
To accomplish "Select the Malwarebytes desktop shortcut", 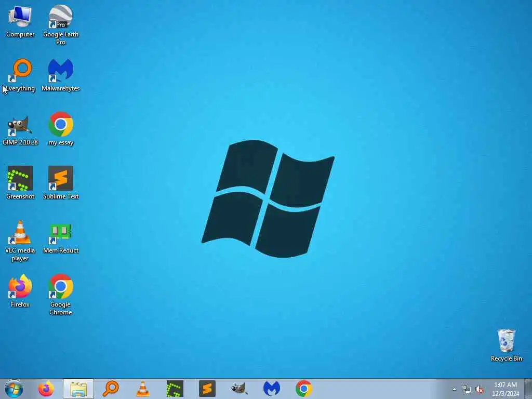I will pos(61,75).
